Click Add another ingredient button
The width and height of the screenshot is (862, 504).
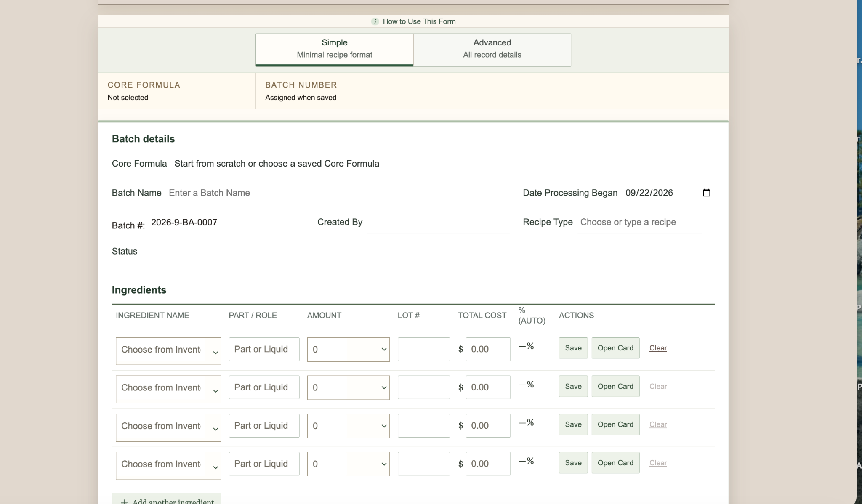167,499
